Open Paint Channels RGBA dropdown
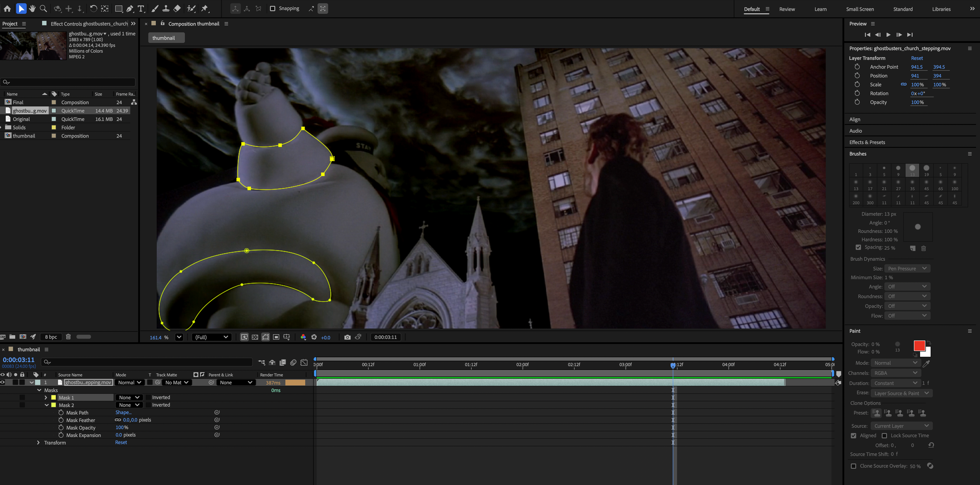This screenshot has width=980, height=485. [895, 373]
